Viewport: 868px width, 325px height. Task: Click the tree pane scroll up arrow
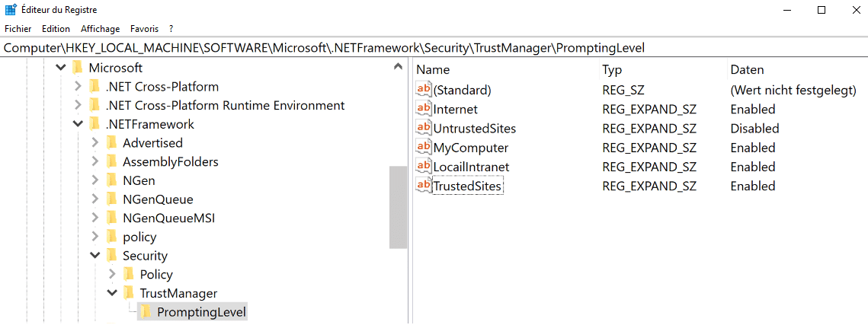click(x=398, y=67)
